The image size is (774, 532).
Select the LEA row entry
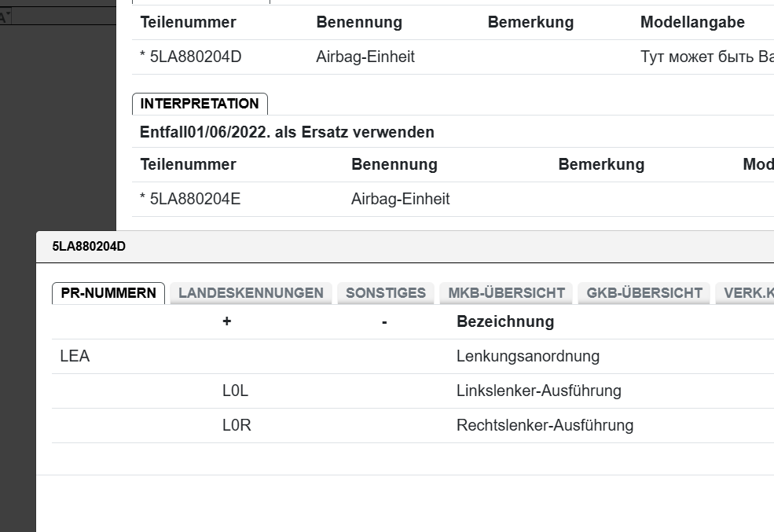click(75, 356)
